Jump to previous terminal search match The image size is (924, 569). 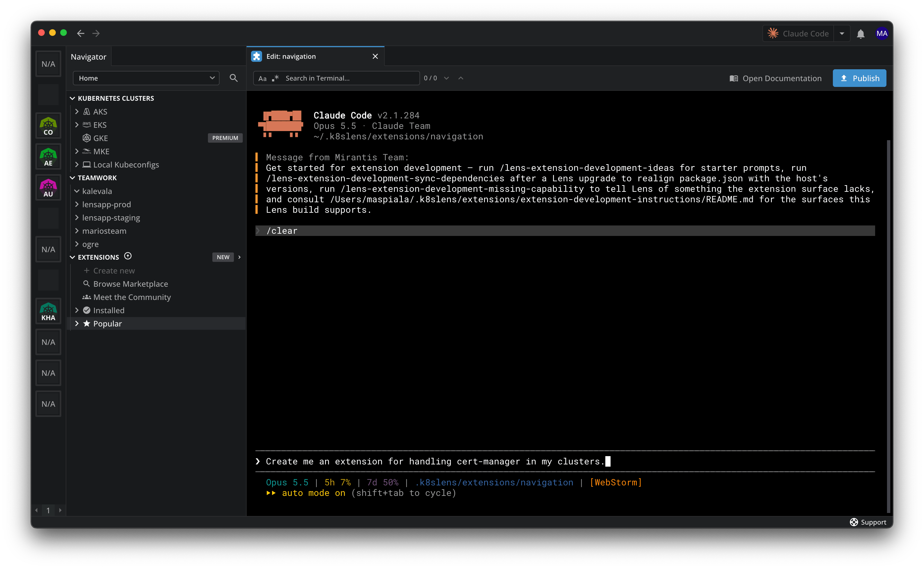click(x=461, y=78)
